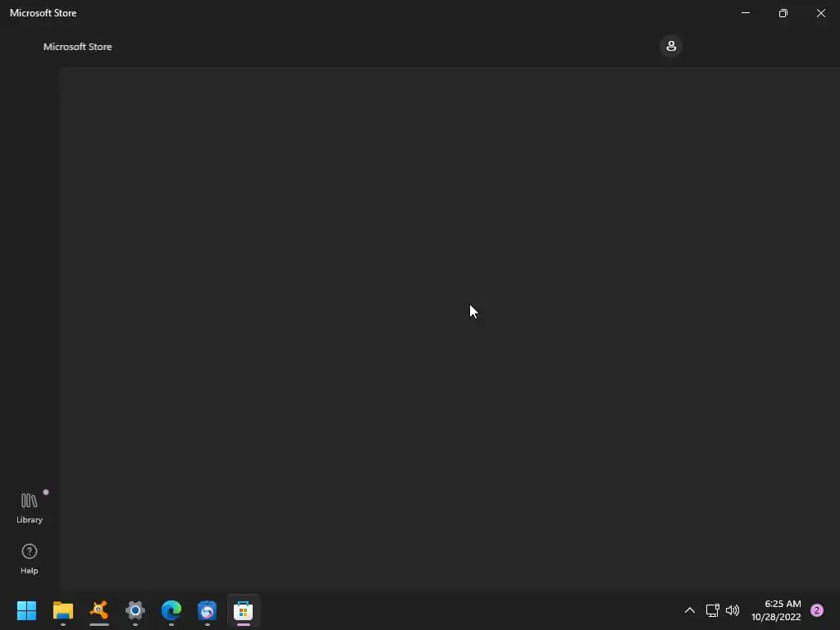Click the Microsoft Store taskbar icon
Screen dimensions: 840x630
coord(243,610)
